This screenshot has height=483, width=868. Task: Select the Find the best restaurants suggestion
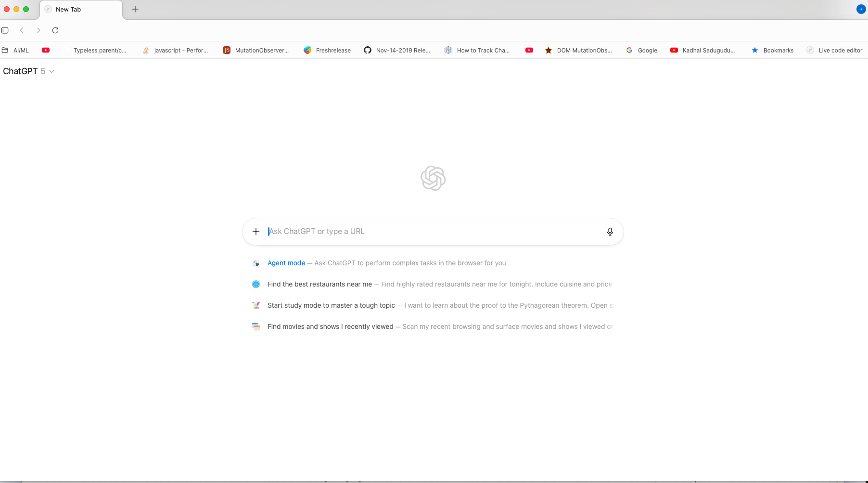(x=319, y=284)
